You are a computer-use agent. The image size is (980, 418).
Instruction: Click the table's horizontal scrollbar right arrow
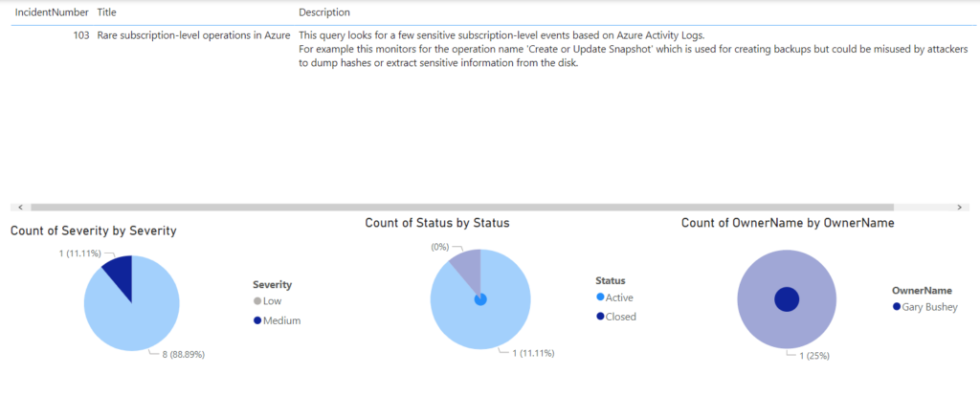point(959,207)
